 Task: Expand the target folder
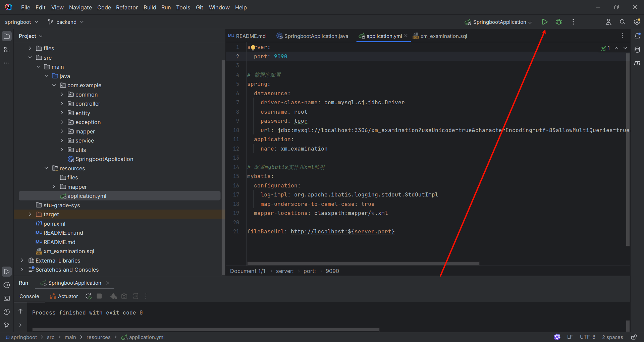click(30, 214)
